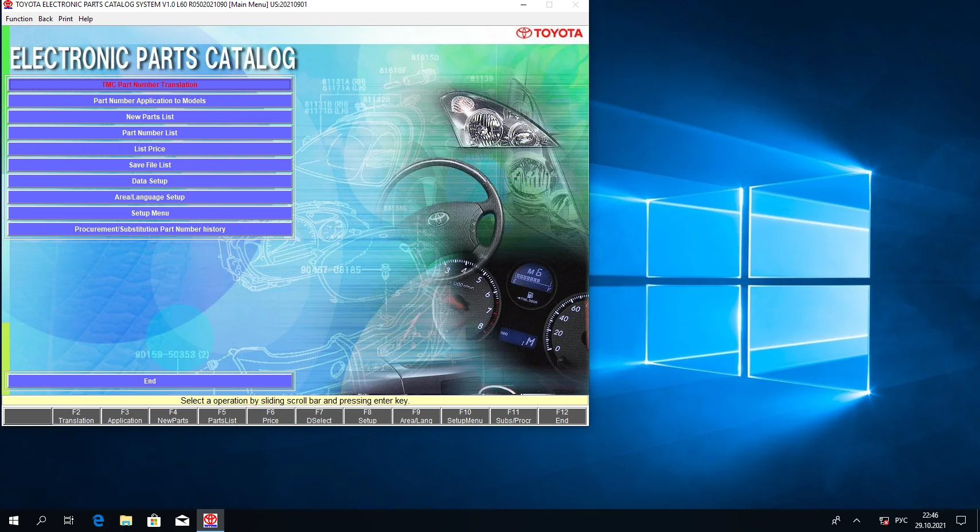
Task: Open People icon in system tray
Action: (836, 521)
